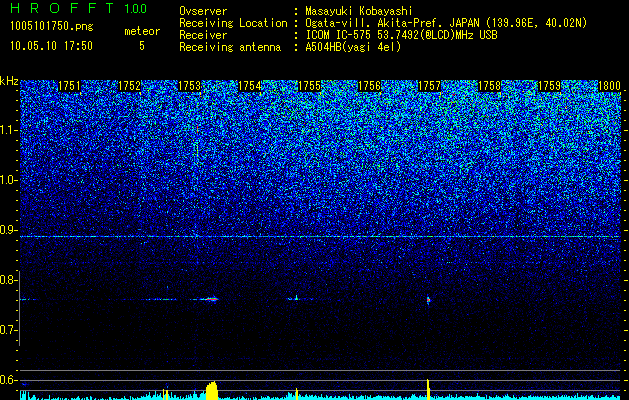
Task: Click the 1751 time marker
Action: (69, 86)
